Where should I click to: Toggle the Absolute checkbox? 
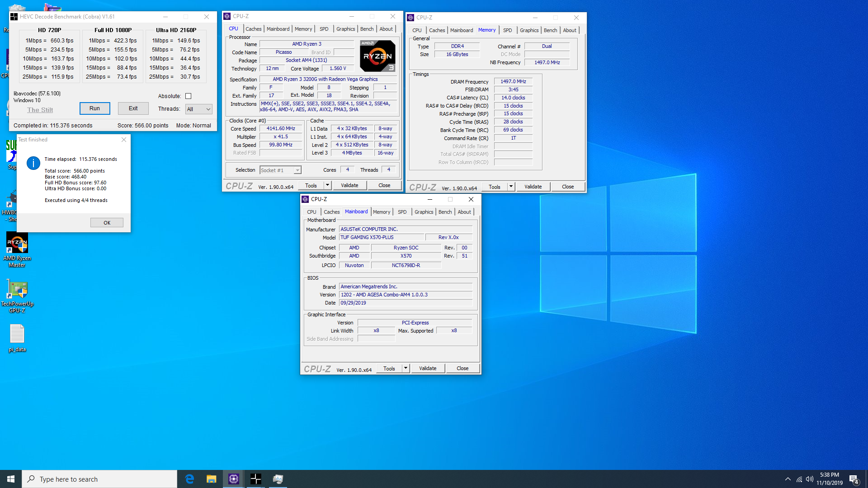[x=189, y=96]
